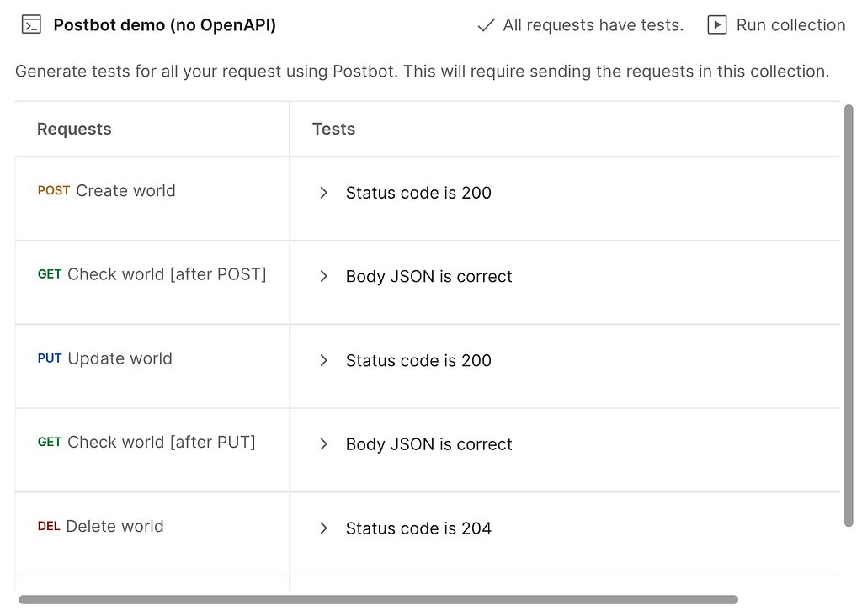Open the PUT Update world request
The image size is (862, 616).
pyautogui.click(x=105, y=358)
